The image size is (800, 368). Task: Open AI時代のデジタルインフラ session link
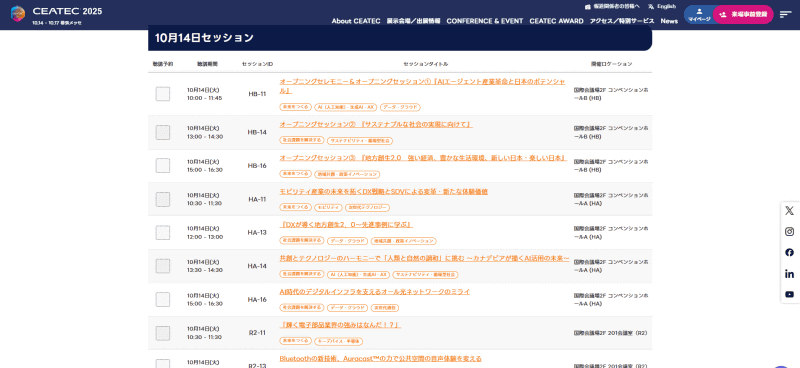point(374,292)
